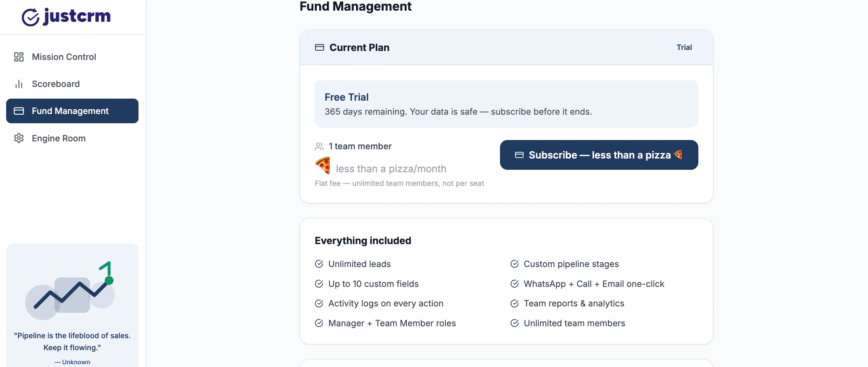Click the pizza emoji on Subscribe button
The image size is (868, 367).
678,155
